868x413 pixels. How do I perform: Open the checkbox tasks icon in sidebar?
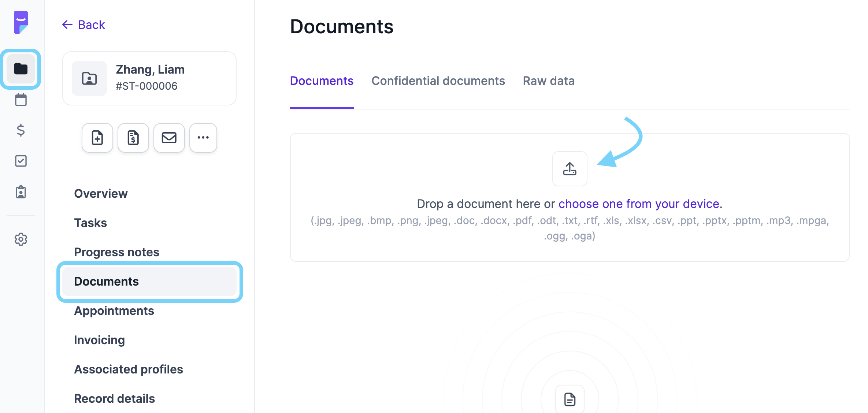click(x=21, y=161)
